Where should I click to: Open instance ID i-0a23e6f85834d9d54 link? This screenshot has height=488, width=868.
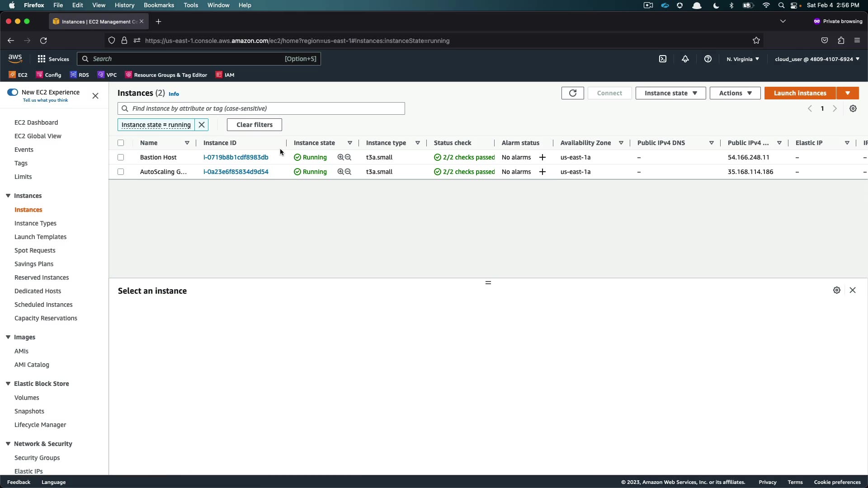click(x=236, y=172)
